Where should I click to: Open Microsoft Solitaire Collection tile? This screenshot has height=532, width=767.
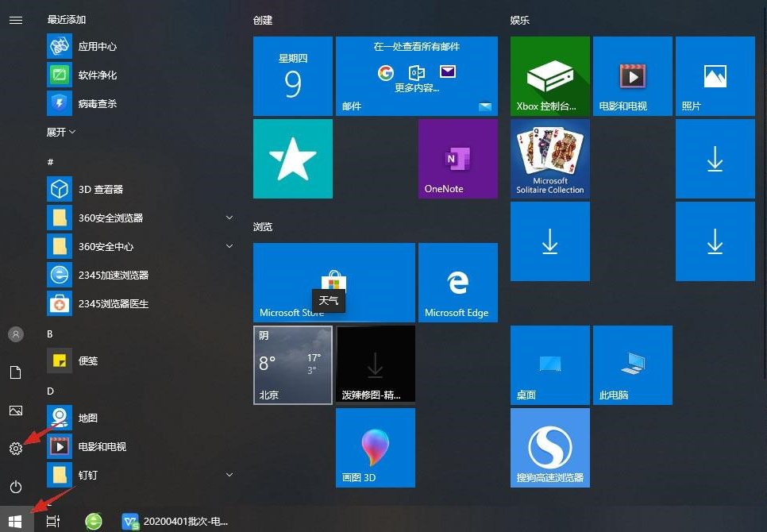[x=549, y=159]
